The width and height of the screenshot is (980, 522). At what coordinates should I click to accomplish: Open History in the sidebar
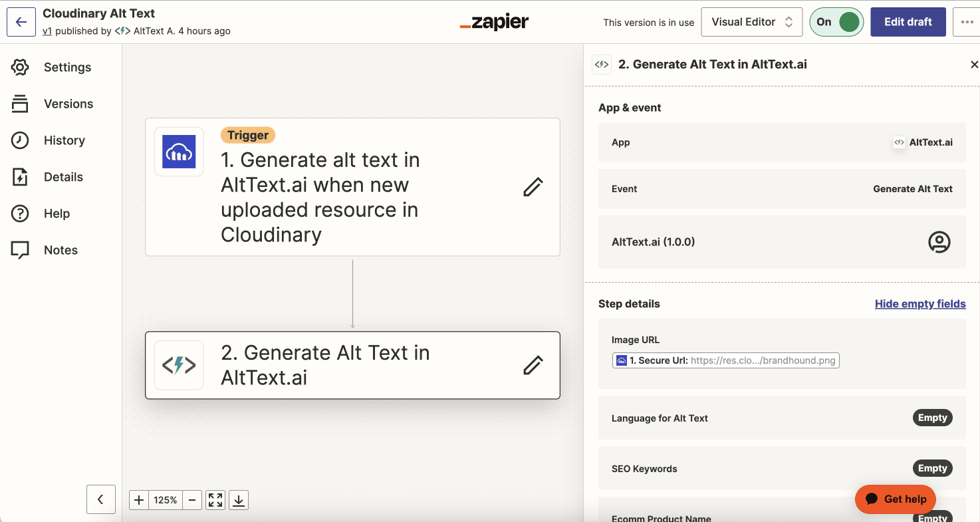tap(48, 140)
